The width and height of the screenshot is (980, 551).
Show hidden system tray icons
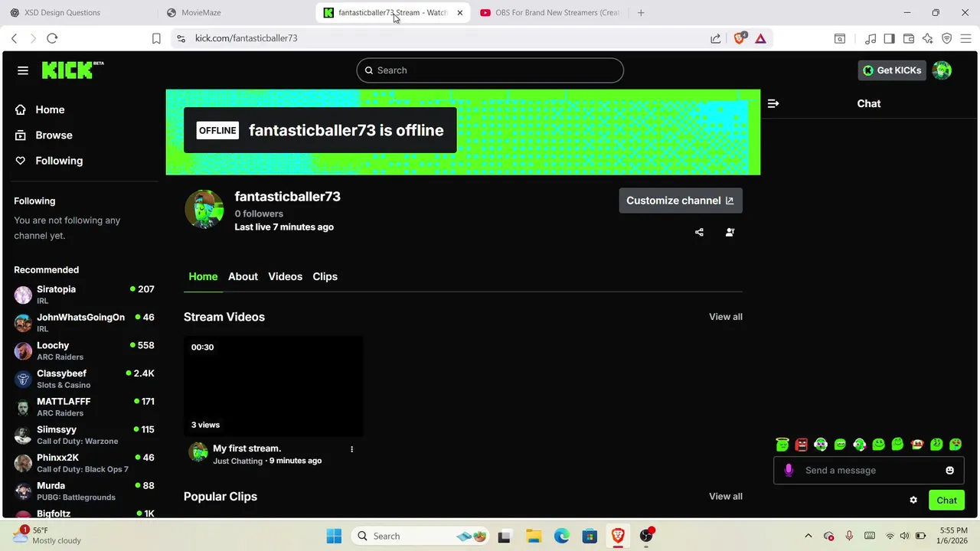(808, 536)
